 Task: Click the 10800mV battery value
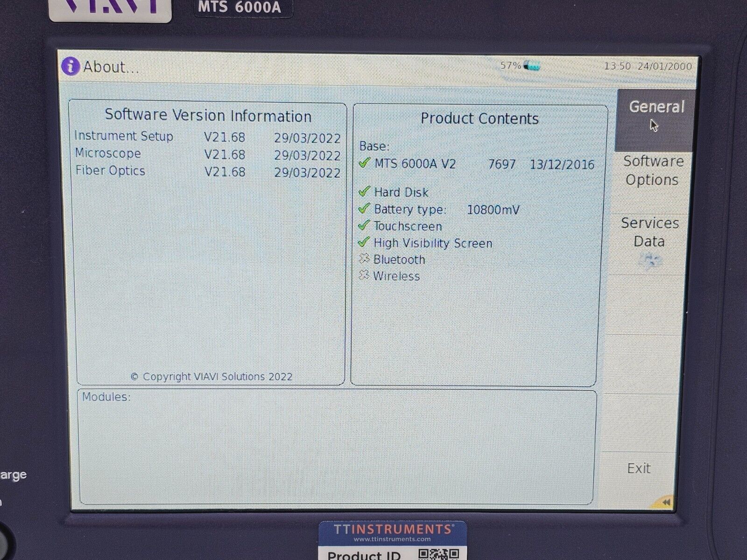point(493,210)
